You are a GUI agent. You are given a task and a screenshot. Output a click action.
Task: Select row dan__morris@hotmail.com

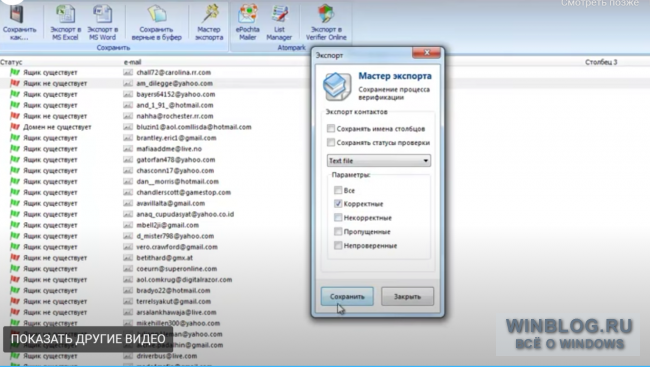177,181
